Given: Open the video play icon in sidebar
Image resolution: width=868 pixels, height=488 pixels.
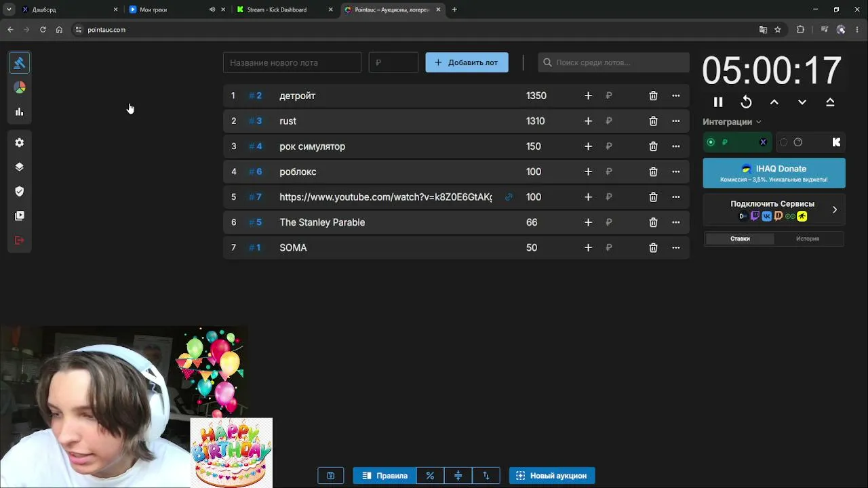Looking at the screenshot, I should 19,216.
